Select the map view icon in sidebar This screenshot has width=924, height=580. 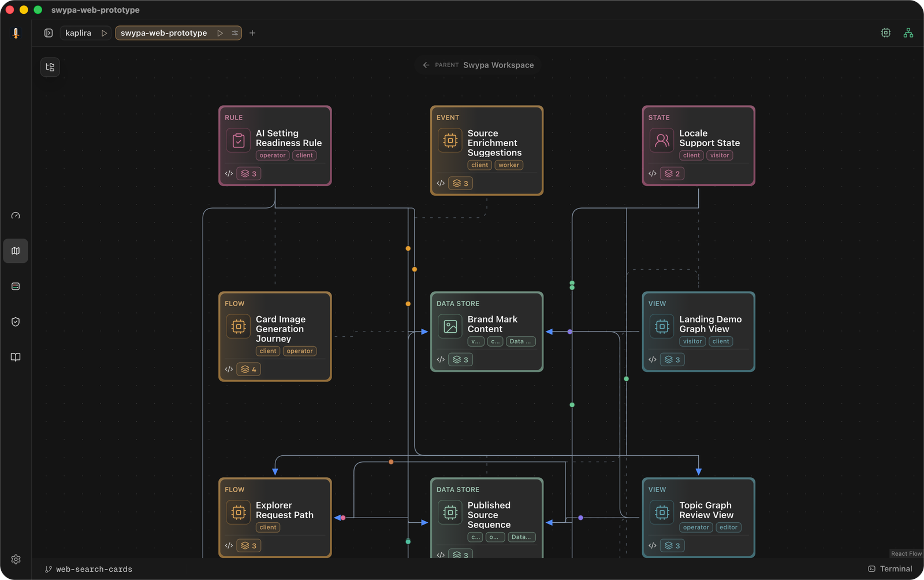click(x=16, y=251)
